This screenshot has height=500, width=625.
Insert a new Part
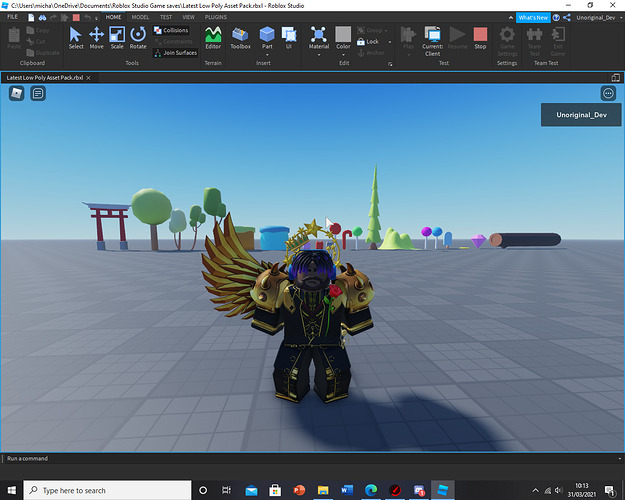coord(267,36)
